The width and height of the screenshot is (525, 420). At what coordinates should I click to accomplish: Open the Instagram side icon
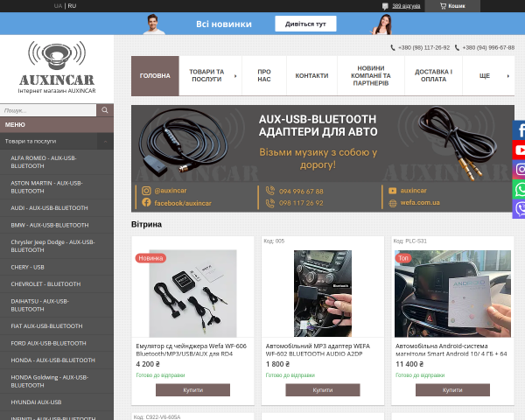pyautogui.click(x=519, y=170)
